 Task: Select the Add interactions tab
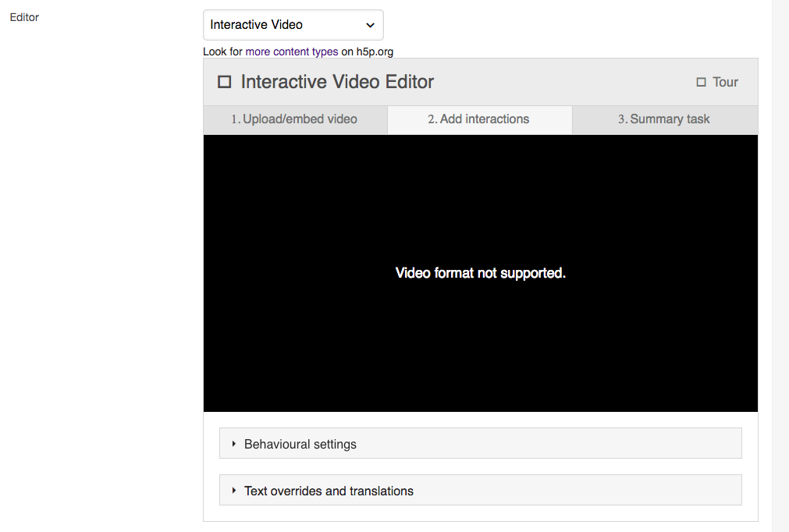(479, 119)
